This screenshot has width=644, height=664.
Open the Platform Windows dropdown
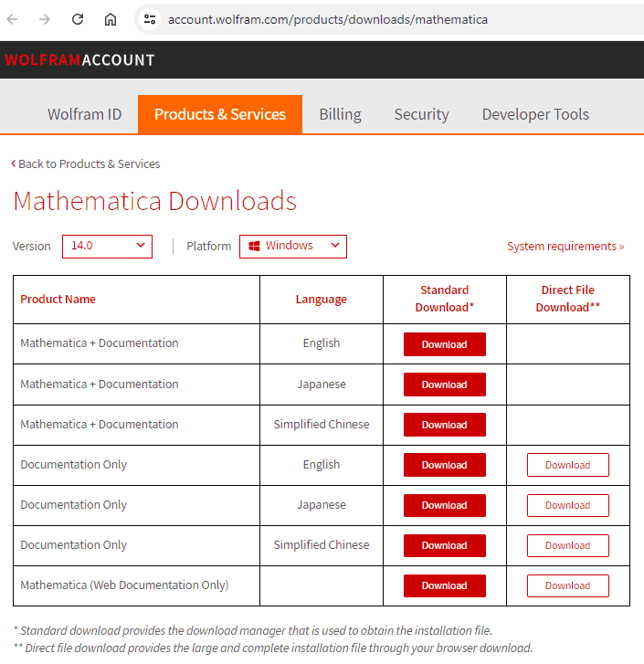pyautogui.click(x=293, y=247)
